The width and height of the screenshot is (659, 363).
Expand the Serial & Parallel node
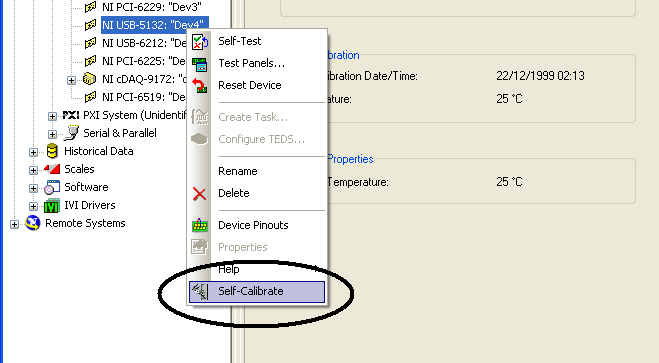(52, 134)
